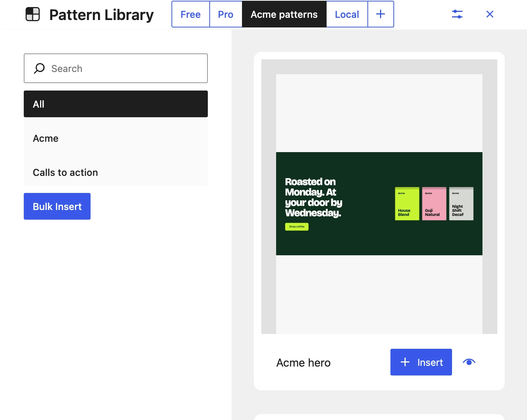Viewport: 527px width, 420px height.
Task: Add a new library with the plus tab
Action: (381, 14)
